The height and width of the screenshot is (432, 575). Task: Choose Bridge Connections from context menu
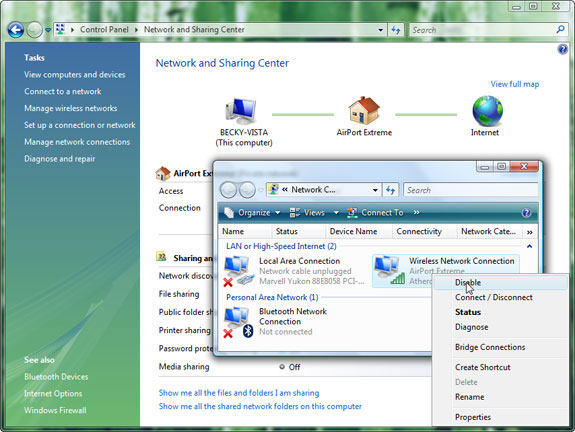click(x=500, y=347)
